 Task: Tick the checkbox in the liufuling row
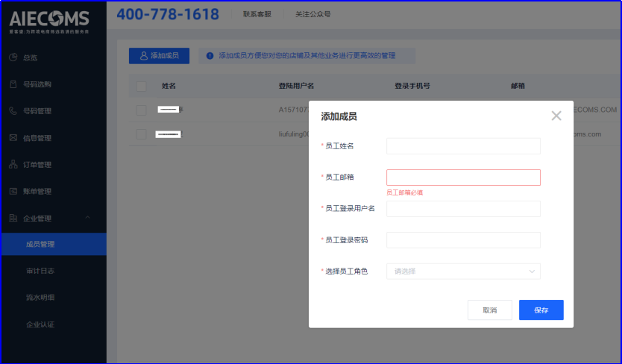pos(141,134)
